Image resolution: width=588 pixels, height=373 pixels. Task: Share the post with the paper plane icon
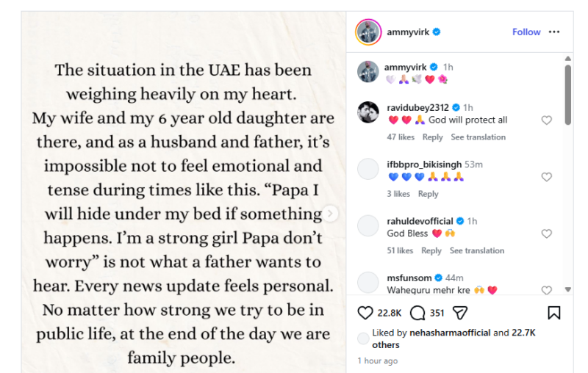pyautogui.click(x=459, y=313)
